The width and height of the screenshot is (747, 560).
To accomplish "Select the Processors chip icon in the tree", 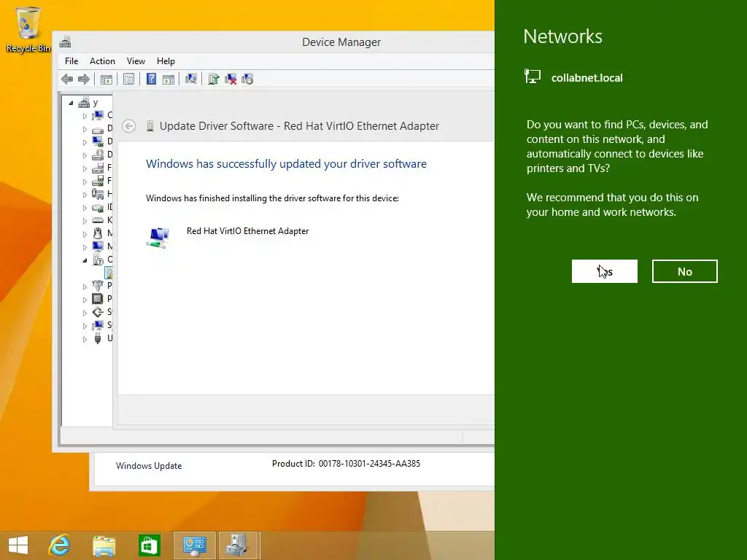I will (98, 298).
